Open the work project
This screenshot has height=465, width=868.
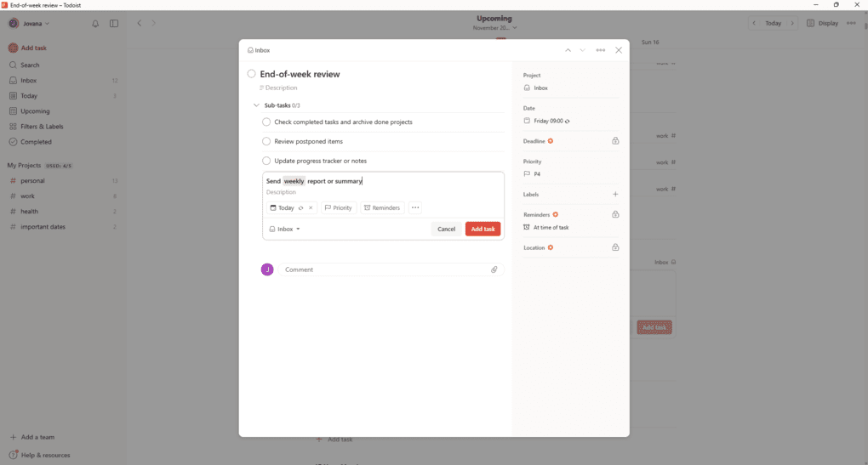[x=64, y=196]
